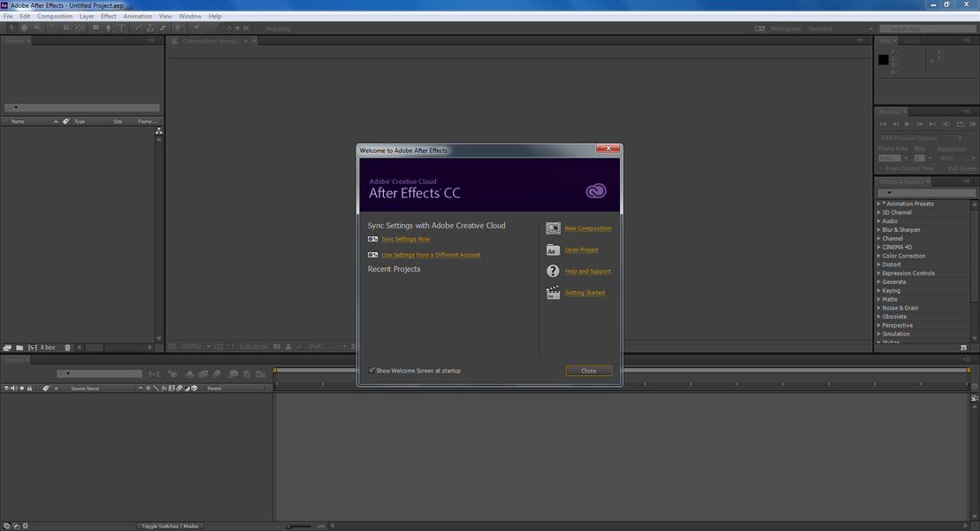This screenshot has height=531, width=980.
Task: Click the Close button in welcome dialog
Action: pyautogui.click(x=589, y=371)
